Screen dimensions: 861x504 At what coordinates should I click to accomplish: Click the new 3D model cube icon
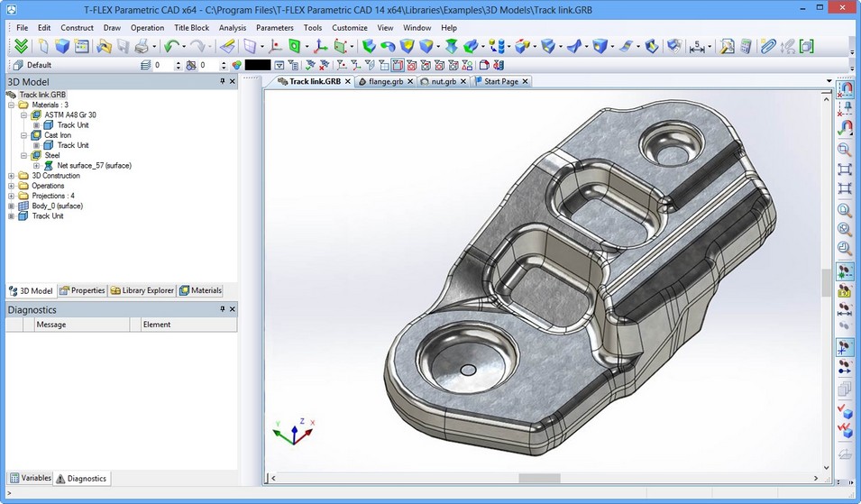[x=62, y=46]
